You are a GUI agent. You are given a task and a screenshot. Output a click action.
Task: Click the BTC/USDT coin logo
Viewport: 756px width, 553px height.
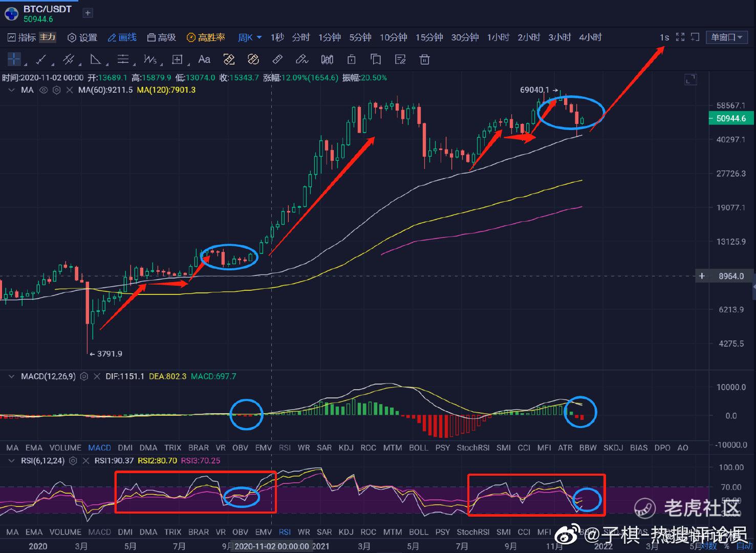(x=11, y=14)
